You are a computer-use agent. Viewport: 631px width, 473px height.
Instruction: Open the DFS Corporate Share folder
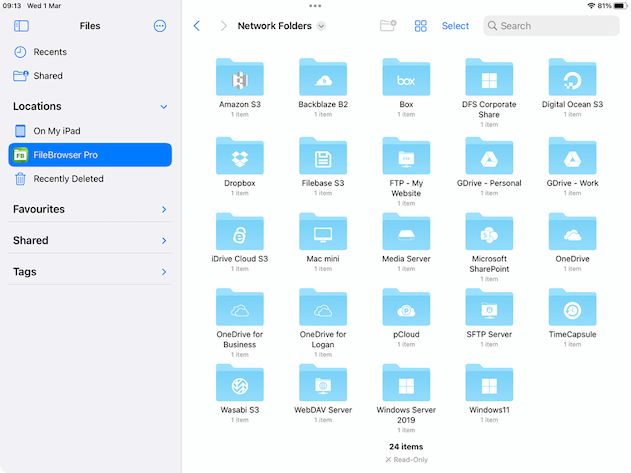pyautogui.click(x=489, y=77)
